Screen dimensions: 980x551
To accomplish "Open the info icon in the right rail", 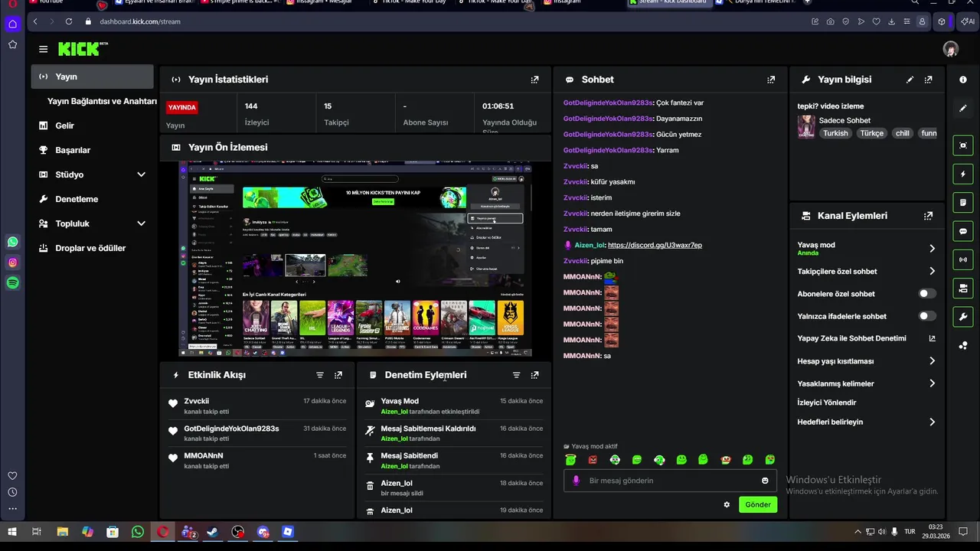I will (x=963, y=80).
